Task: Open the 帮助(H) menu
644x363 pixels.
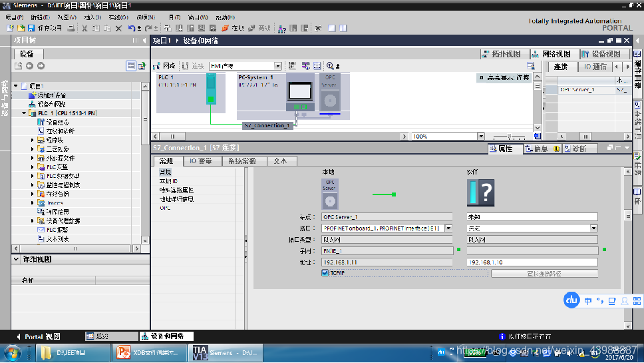Action: click(x=225, y=17)
